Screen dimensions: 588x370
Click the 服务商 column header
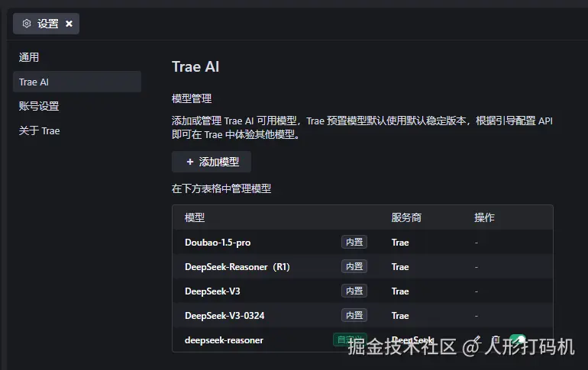[406, 217]
